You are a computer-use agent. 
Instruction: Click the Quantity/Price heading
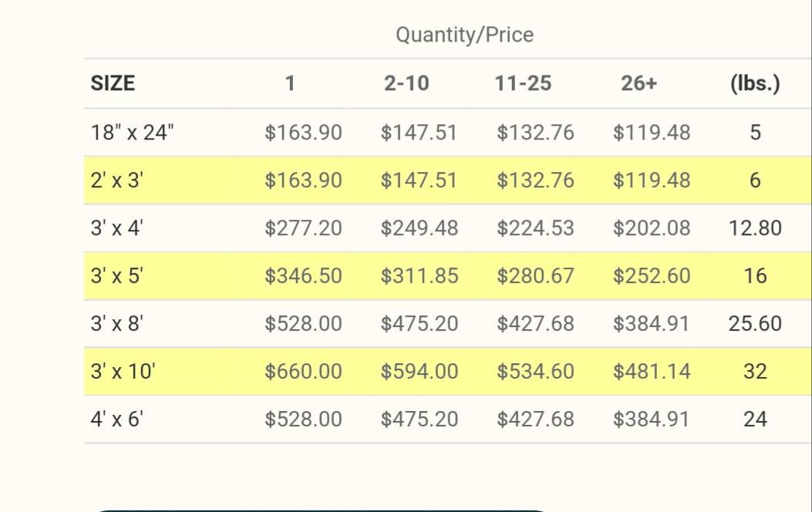pyautogui.click(x=464, y=35)
